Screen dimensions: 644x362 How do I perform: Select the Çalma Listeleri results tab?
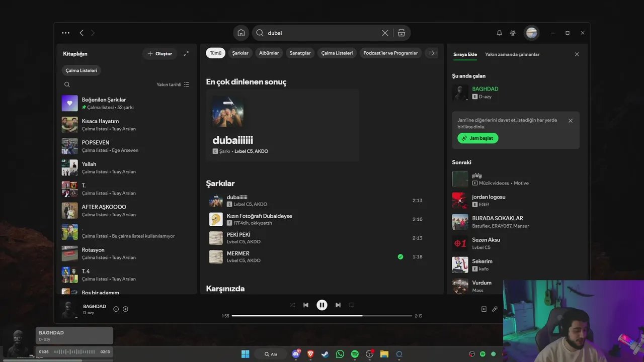[337, 53]
